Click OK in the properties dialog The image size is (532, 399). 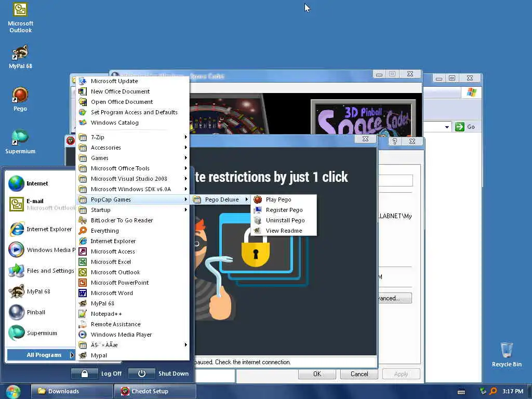(x=317, y=374)
